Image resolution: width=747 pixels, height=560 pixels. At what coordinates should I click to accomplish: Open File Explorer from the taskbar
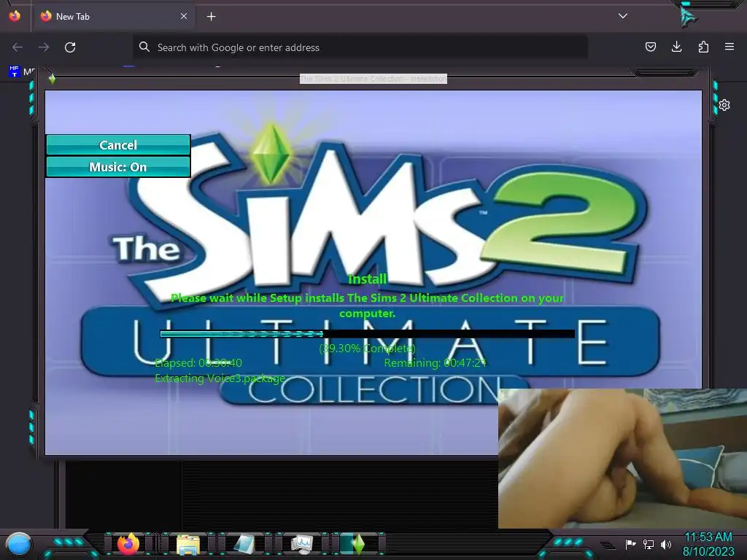188,544
